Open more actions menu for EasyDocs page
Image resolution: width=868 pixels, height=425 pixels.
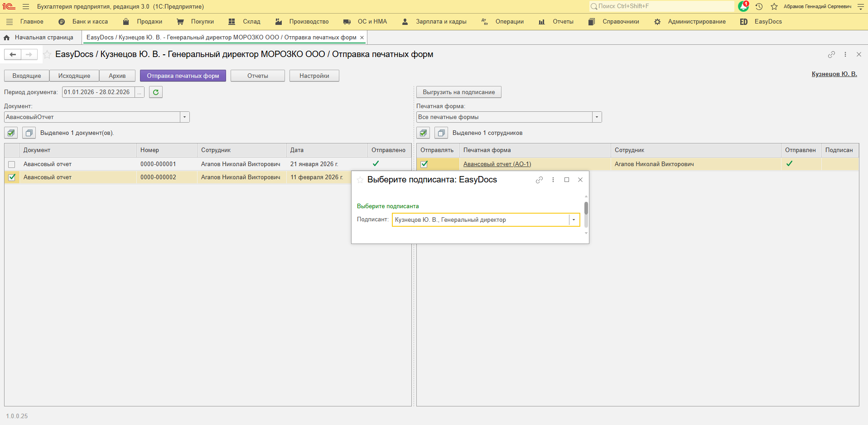[x=845, y=54]
